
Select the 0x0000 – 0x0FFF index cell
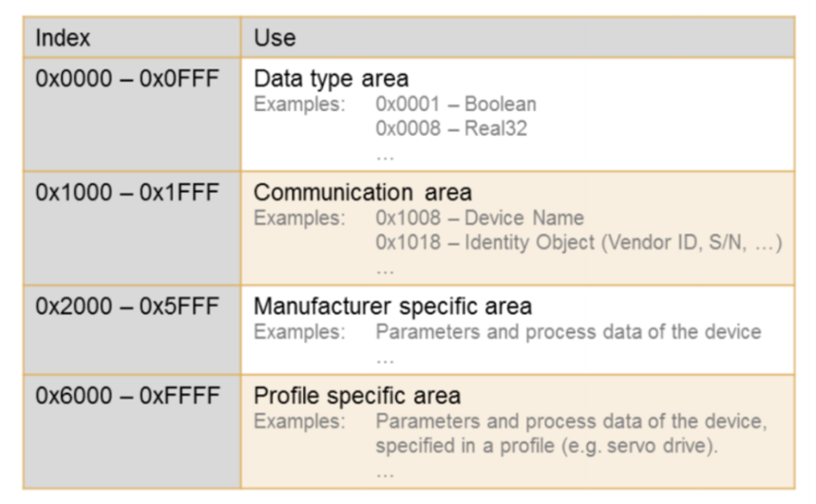tap(126, 78)
